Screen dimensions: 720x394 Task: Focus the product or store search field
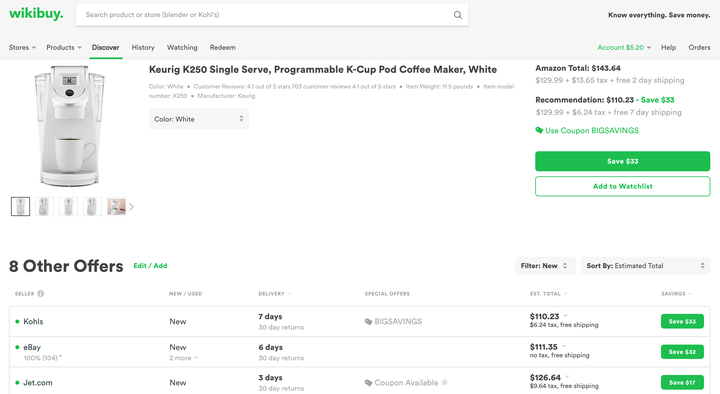272,15
